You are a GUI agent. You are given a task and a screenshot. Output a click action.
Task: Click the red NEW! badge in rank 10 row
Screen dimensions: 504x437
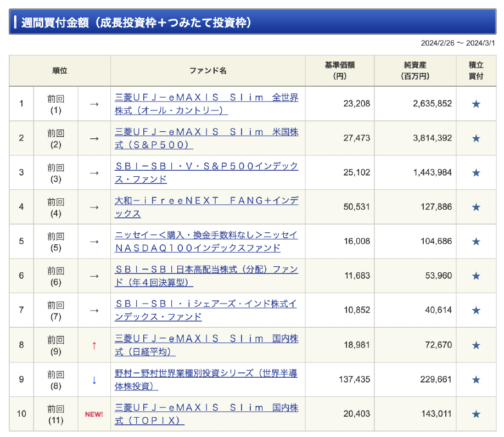point(94,414)
